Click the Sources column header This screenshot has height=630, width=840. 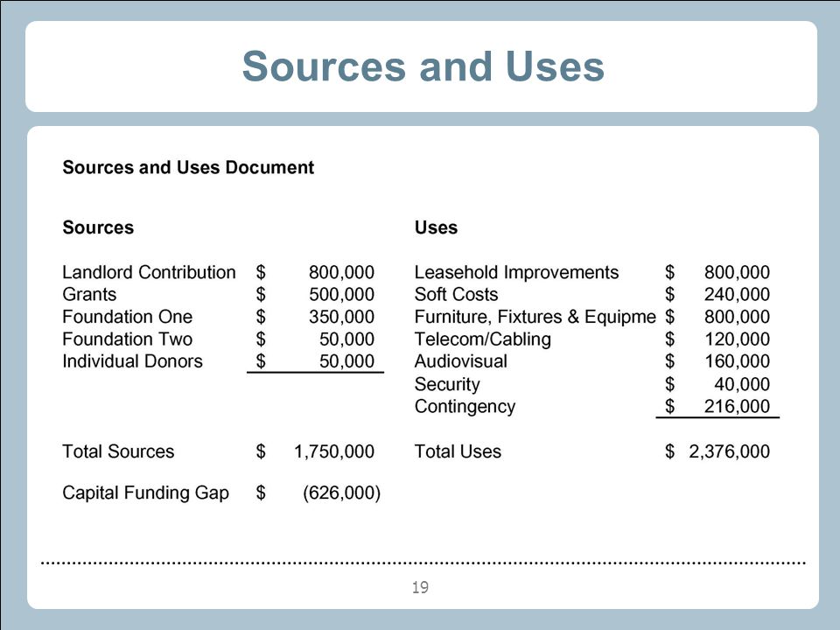[x=98, y=227]
